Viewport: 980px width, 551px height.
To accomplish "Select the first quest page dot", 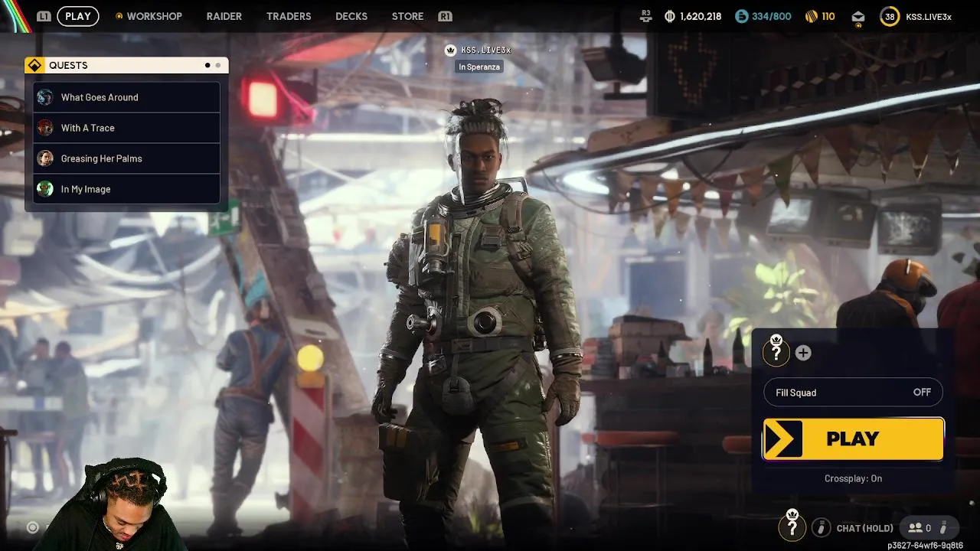I will (x=207, y=66).
